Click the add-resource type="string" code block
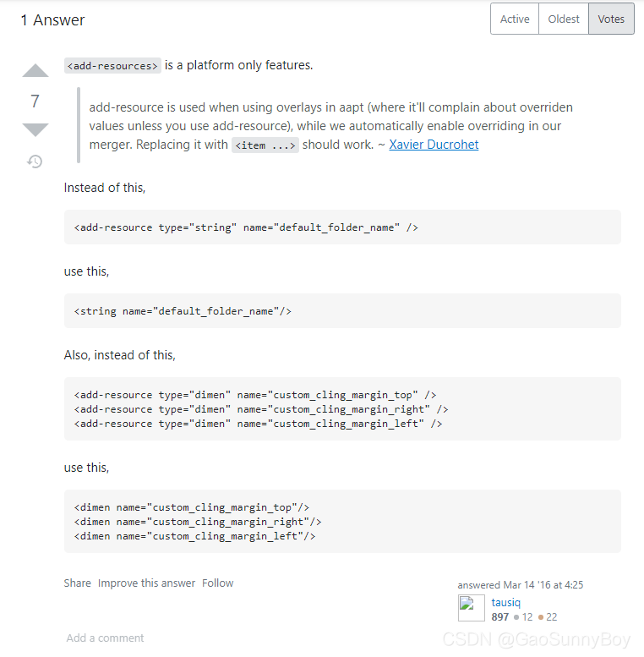The image size is (644, 657). click(342, 227)
